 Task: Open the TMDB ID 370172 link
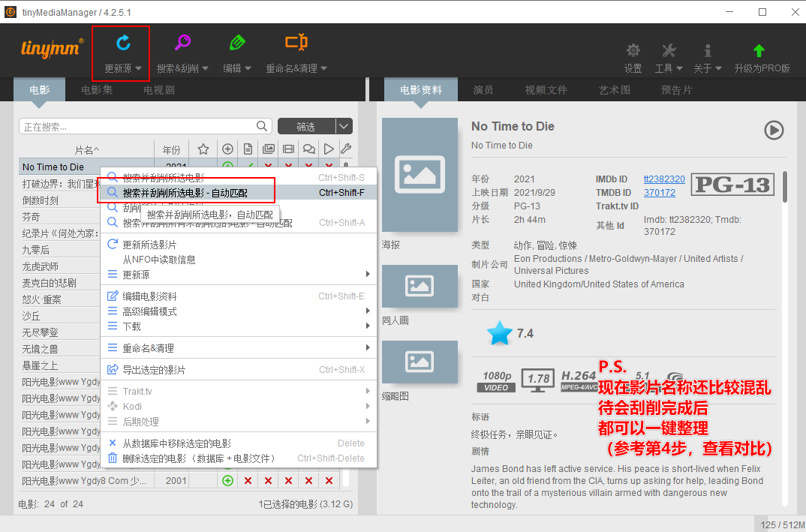[x=659, y=193]
